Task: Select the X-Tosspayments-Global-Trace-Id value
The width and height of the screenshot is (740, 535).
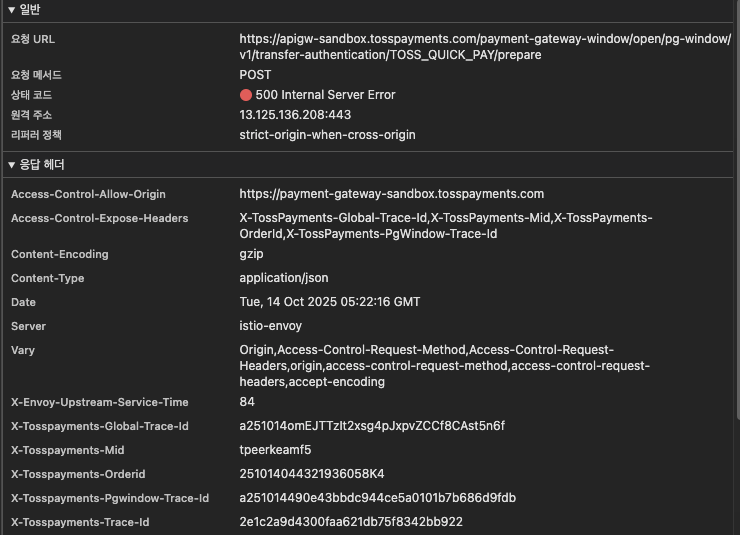Action: coord(372,426)
